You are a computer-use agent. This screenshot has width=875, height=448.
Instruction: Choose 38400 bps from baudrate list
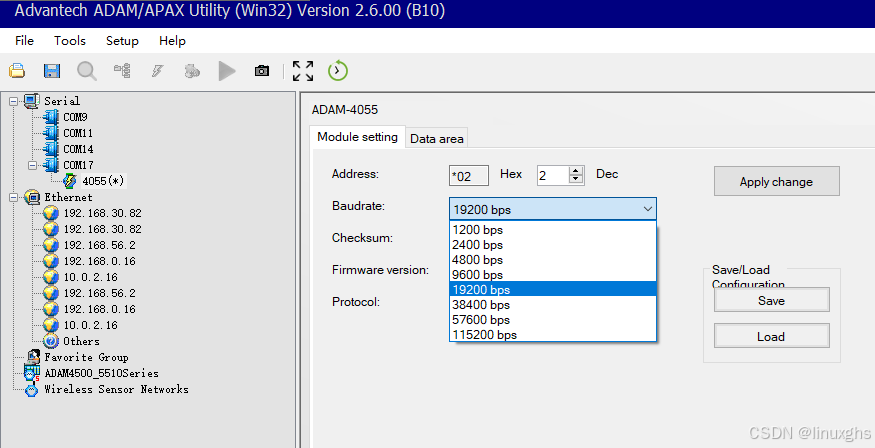coord(552,305)
